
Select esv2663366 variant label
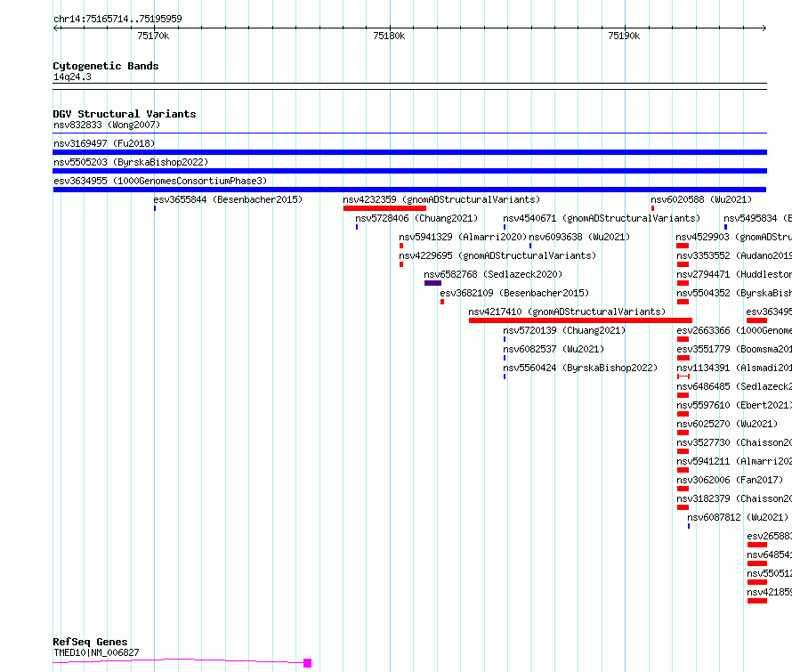734,330
